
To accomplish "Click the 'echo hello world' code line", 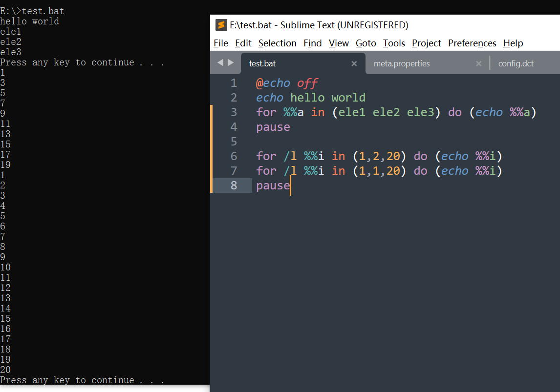I will (x=311, y=98).
